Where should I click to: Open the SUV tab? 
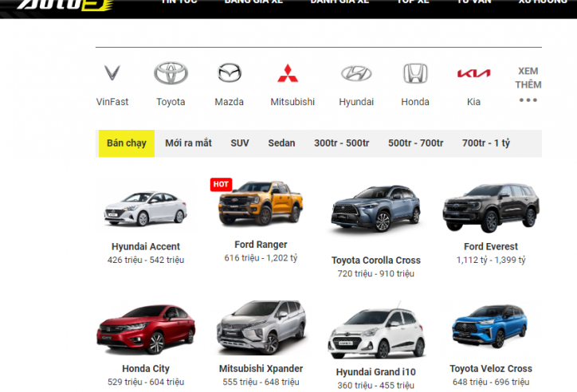(x=240, y=143)
